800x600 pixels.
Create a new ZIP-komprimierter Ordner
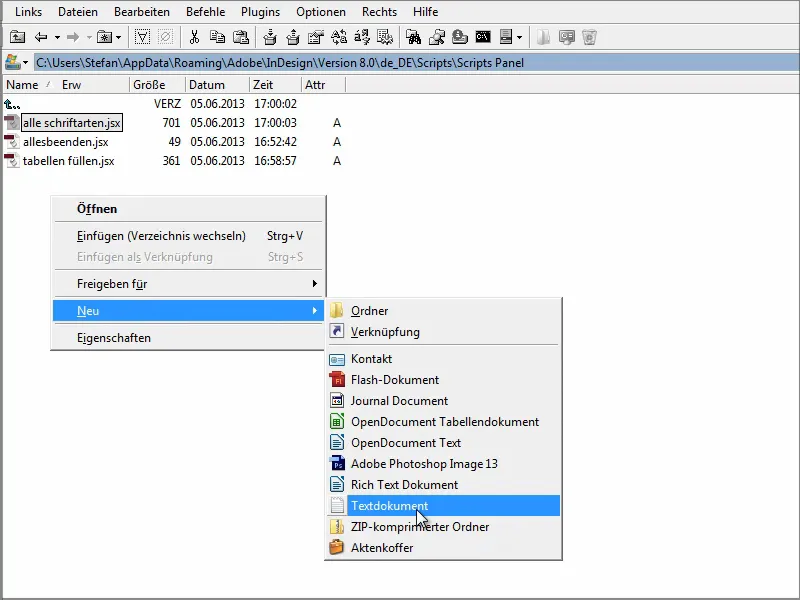click(x=443, y=527)
